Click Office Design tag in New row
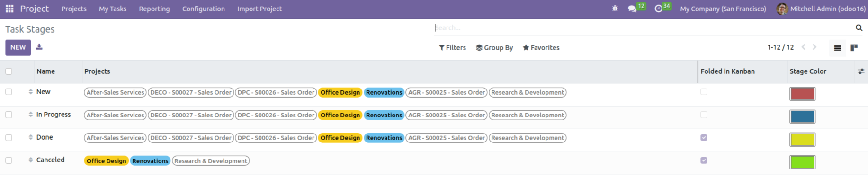Screen dimensions: 868x178 tap(340, 92)
